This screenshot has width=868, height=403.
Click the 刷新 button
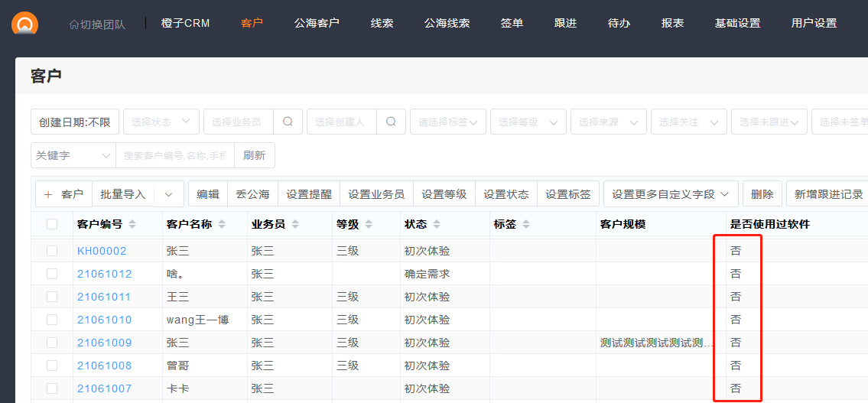pyautogui.click(x=254, y=155)
